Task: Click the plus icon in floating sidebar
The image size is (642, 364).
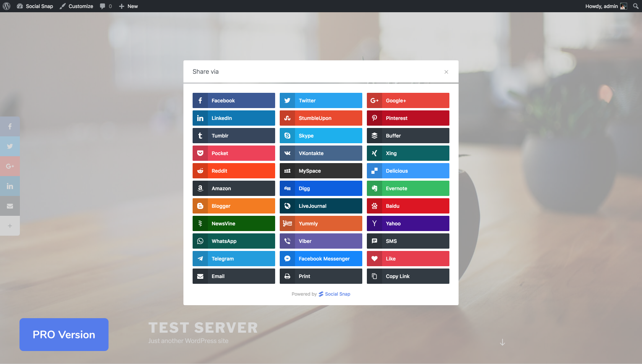Action: (x=10, y=226)
